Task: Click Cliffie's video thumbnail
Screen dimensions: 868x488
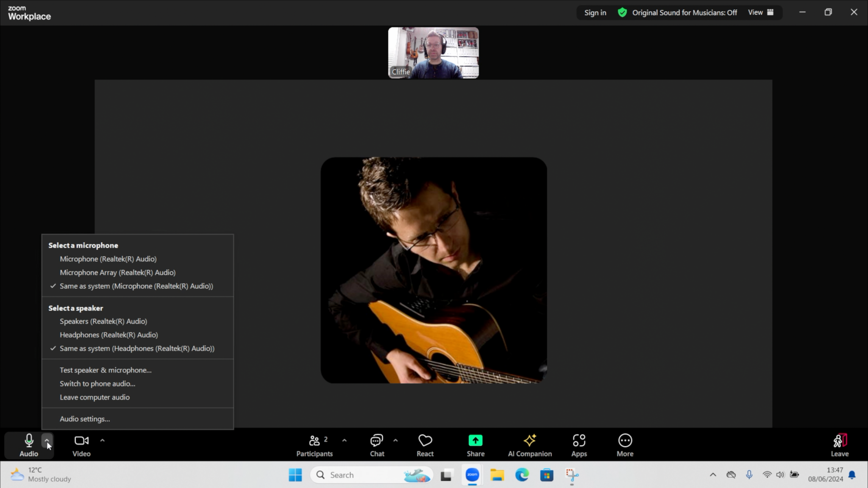Action: pos(433,52)
